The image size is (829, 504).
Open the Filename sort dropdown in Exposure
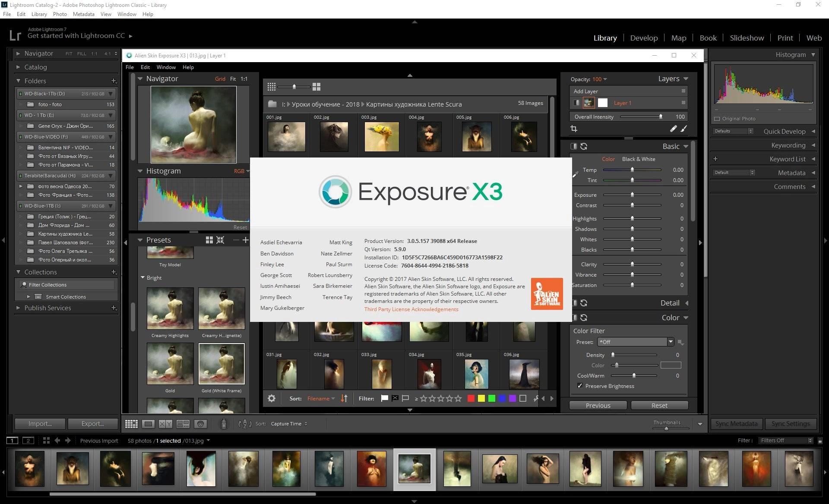(321, 398)
